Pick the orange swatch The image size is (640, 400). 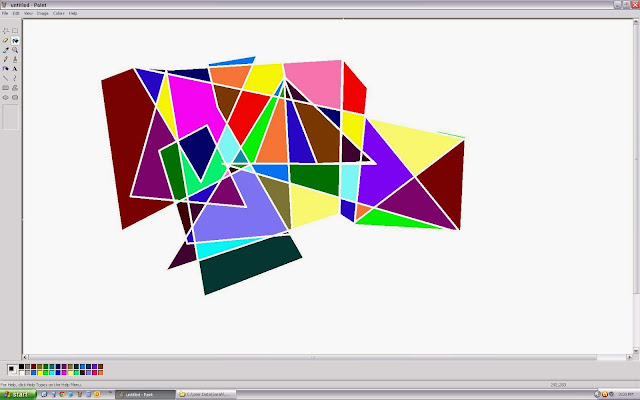click(101, 373)
